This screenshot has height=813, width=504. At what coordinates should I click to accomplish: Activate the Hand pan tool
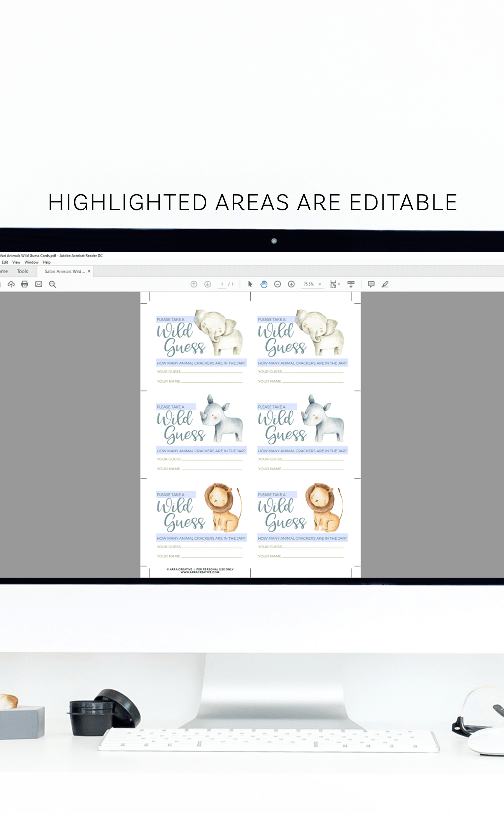pyautogui.click(x=264, y=284)
